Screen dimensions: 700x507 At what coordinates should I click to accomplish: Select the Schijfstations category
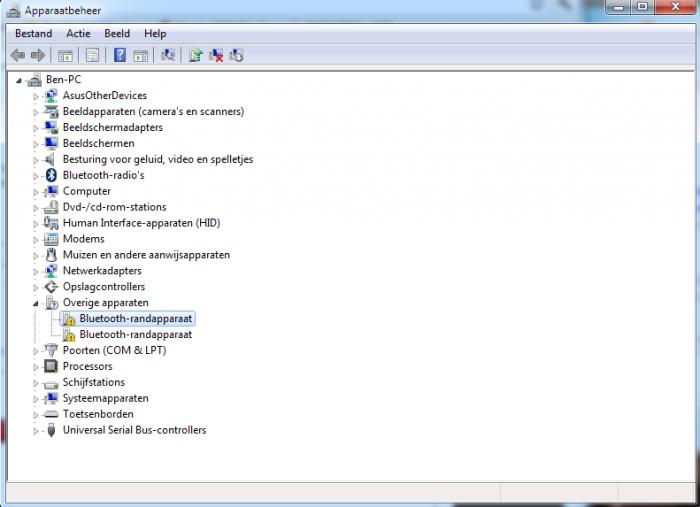click(x=94, y=382)
